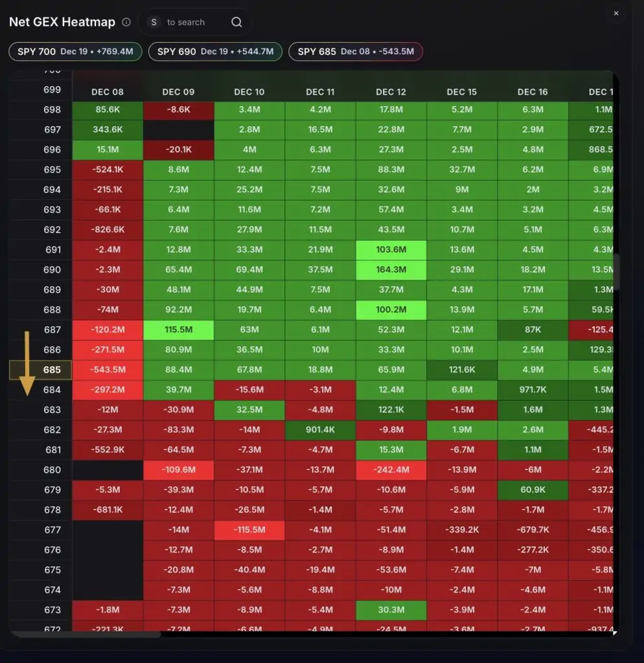
Task: Click the 971.7K cell under DEC 16
Action: tap(533, 389)
